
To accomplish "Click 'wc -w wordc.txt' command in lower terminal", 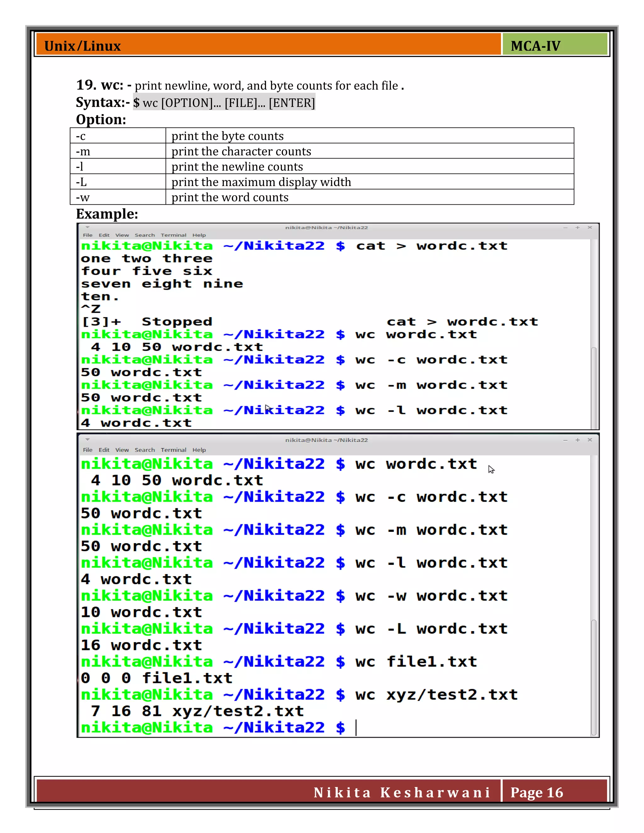I will [x=431, y=596].
